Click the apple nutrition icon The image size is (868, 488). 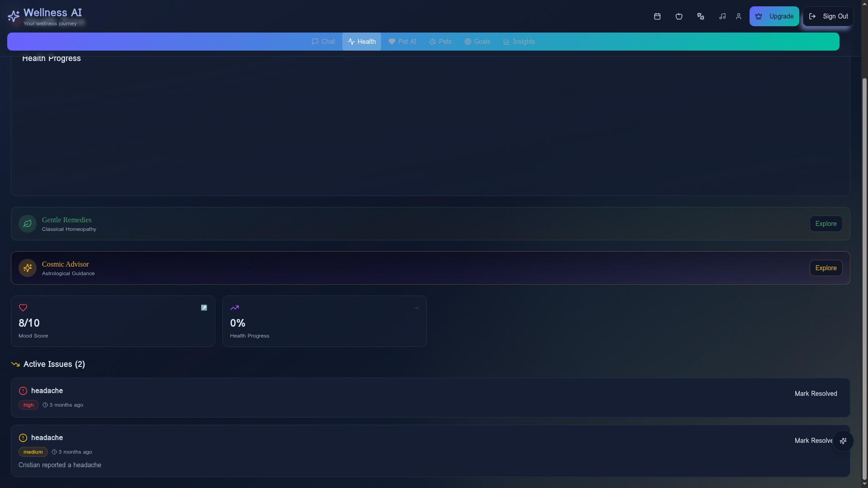[x=679, y=16]
